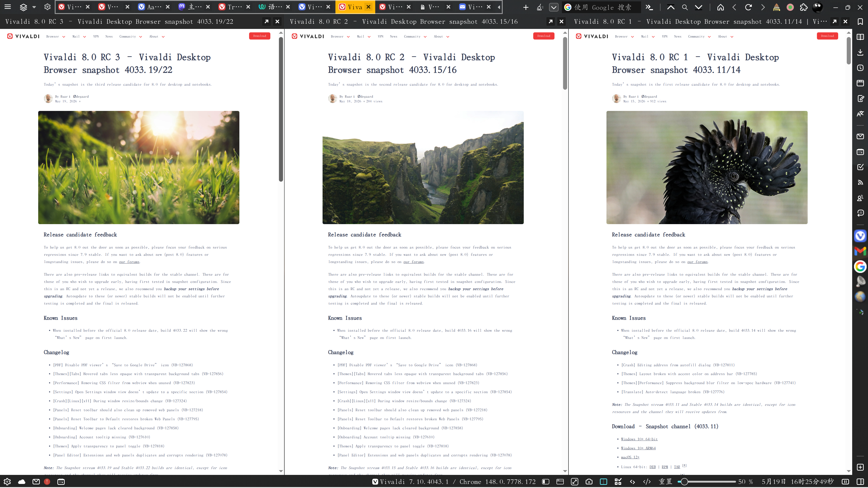Go to the home page

click(x=720, y=7)
